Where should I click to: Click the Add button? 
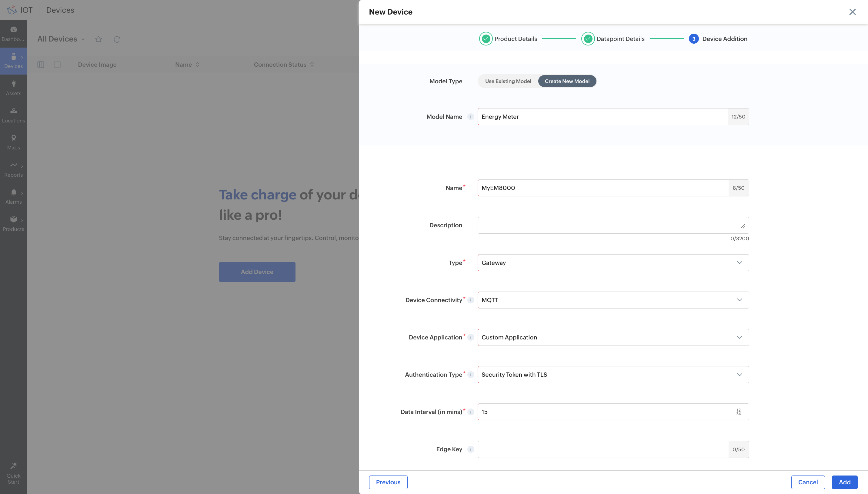point(844,482)
